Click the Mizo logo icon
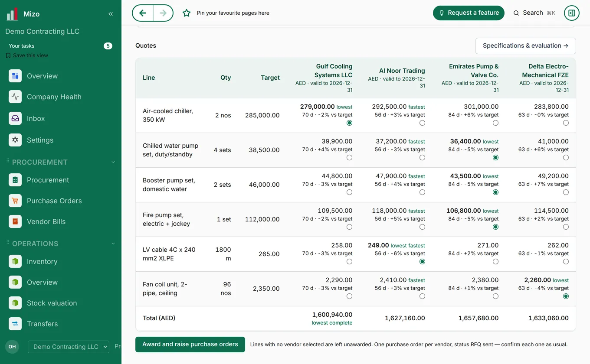Screen dimensions: 590x364 (12, 14)
